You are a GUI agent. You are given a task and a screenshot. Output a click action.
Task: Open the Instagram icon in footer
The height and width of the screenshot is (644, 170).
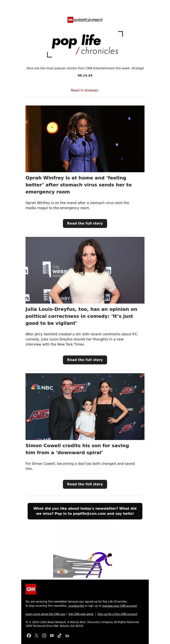pos(44,635)
